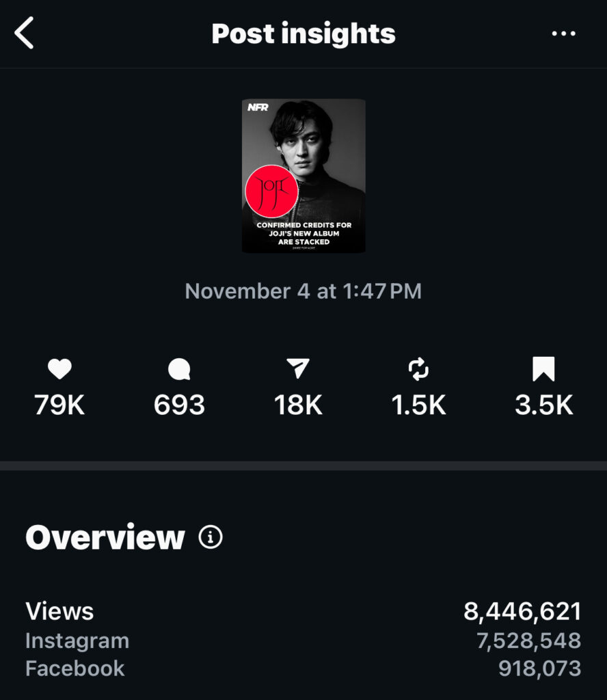Tap the bookmark saves icon
This screenshot has width=607, height=700.
coord(543,370)
